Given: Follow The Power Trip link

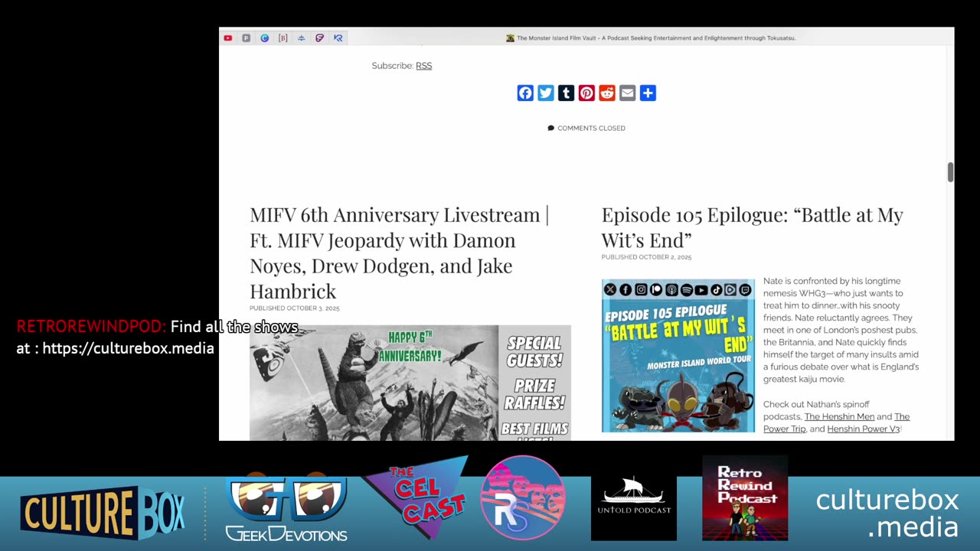Looking at the screenshot, I should (836, 422).
